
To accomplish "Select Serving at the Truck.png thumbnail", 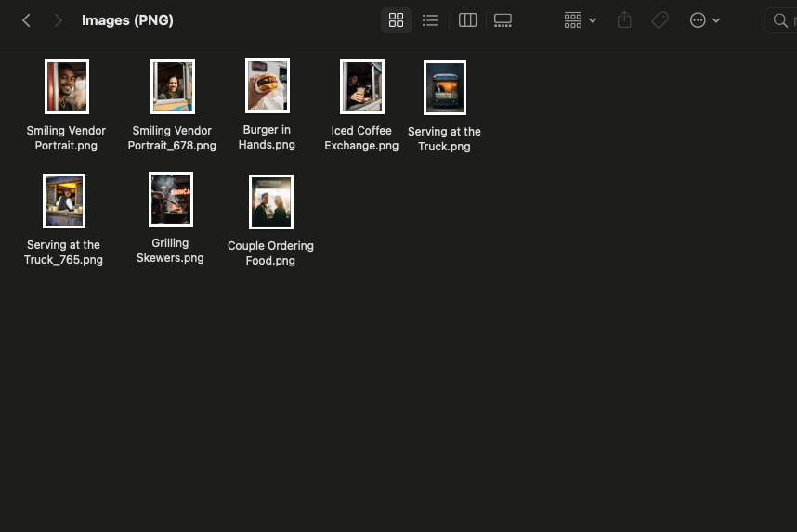I will coord(444,87).
